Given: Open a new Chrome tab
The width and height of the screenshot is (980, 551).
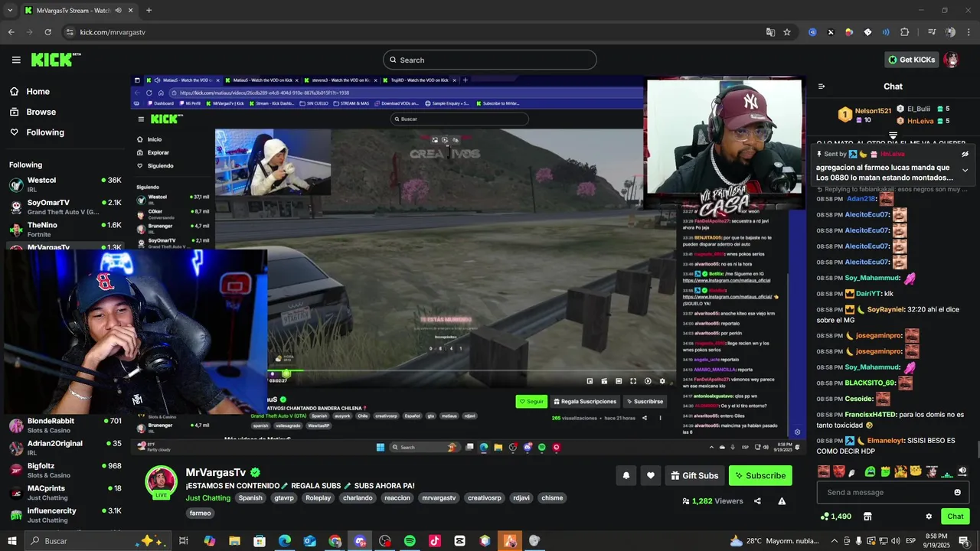Looking at the screenshot, I should (x=149, y=11).
